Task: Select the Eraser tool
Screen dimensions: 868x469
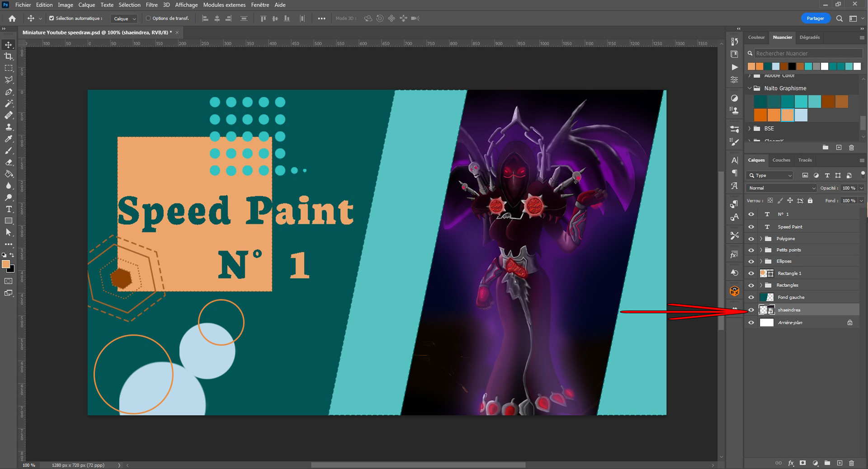Action: tap(9, 162)
